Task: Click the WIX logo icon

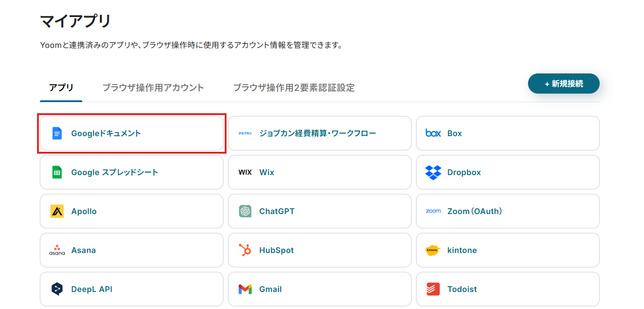Action: pyautogui.click(x=245, y=172)
